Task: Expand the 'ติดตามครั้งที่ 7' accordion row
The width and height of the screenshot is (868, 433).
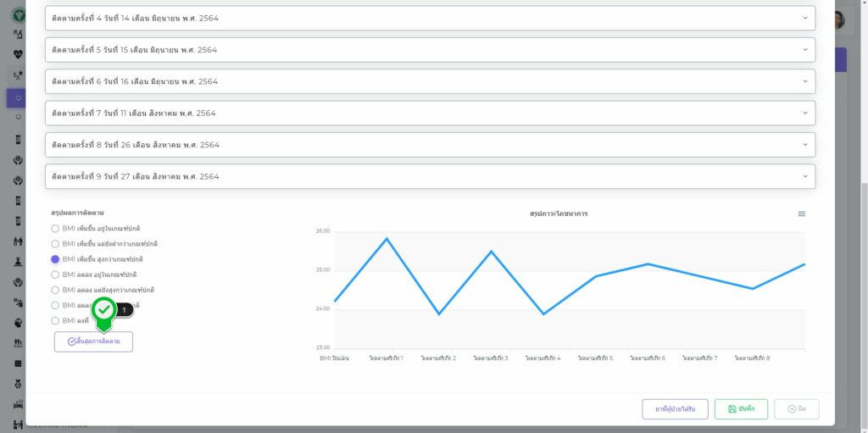Action: (x=430, y=114)
